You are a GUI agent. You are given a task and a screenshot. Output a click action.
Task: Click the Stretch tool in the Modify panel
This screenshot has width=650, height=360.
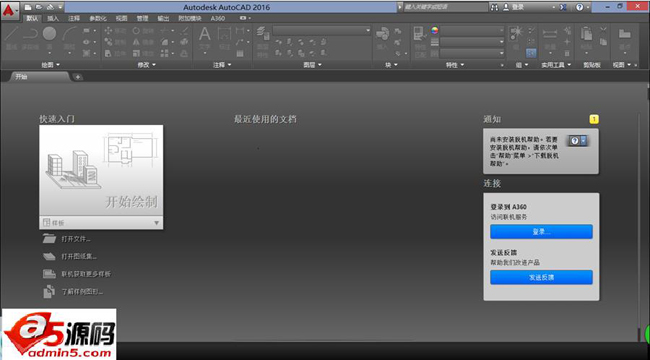pyautogui.click(x=115, y=53)
